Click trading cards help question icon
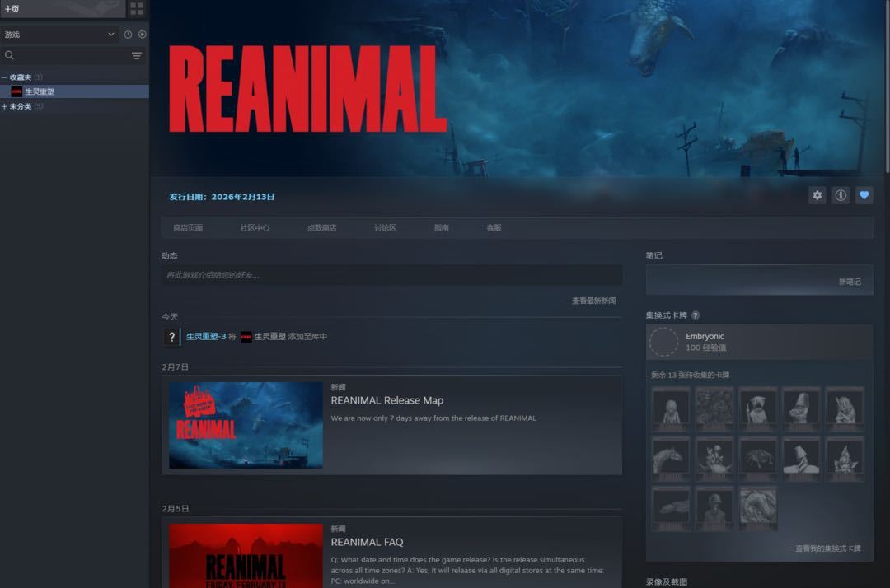 pos(696,315)
